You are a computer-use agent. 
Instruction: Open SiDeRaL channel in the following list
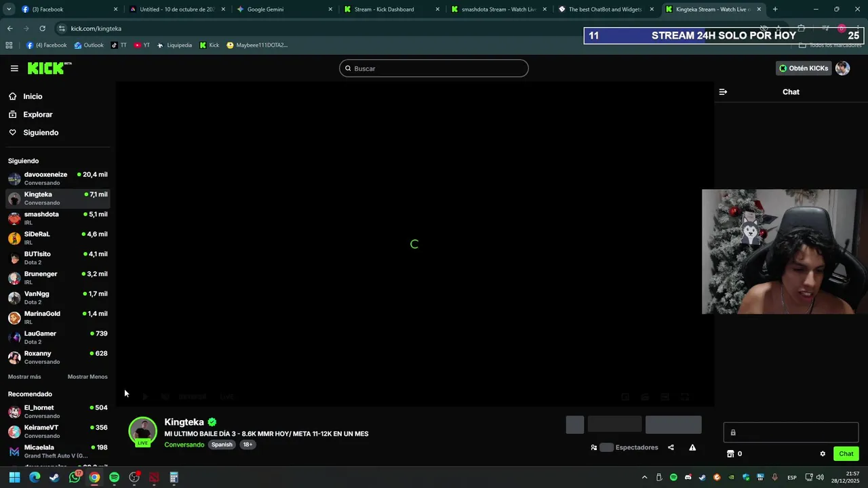pyautogui.click(x=58, y=238)
